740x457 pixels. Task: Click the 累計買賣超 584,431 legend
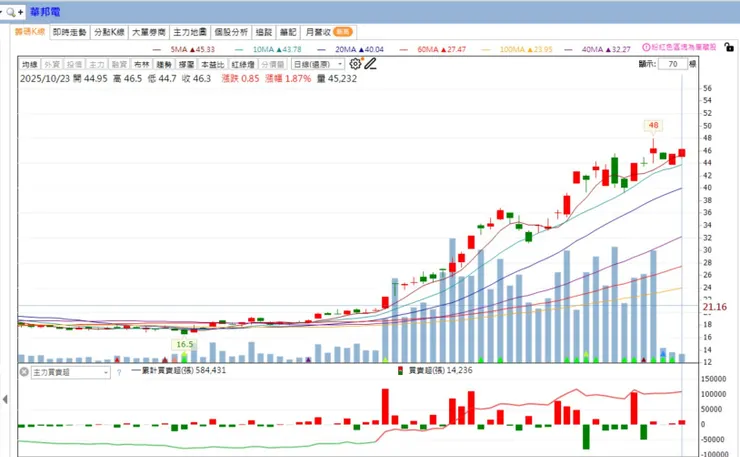point(179,370)
